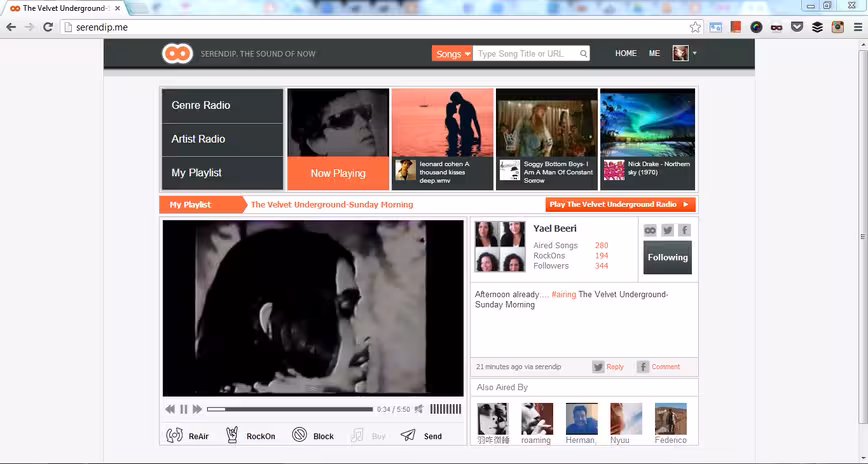Screen dimensions: 868x464
Task: Open the Songs search type dropdown
Action: (x=452, y=54)
